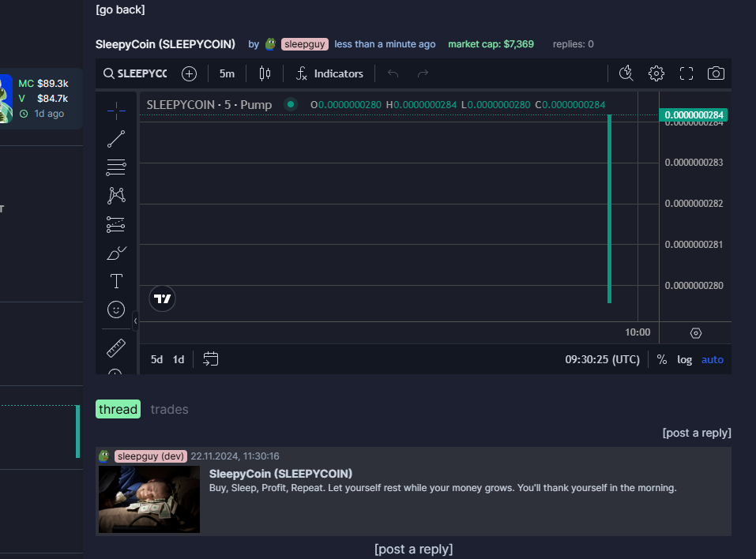Open the SleepyCoin post thumbnail image
756x559 pixels.
(x=149, y=499)
